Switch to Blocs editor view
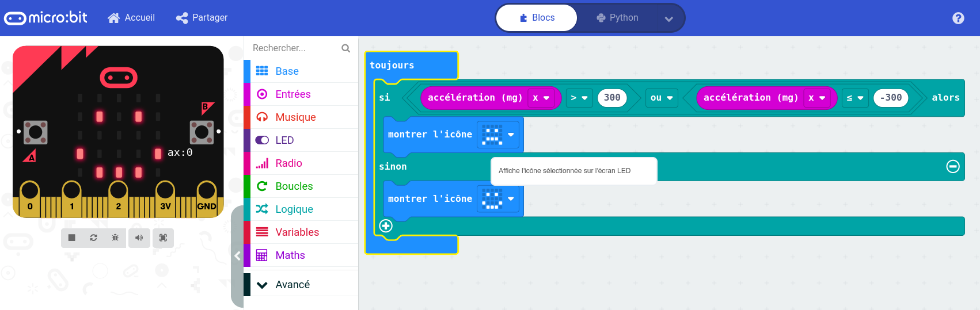The image size is (980, 310). 537,18
